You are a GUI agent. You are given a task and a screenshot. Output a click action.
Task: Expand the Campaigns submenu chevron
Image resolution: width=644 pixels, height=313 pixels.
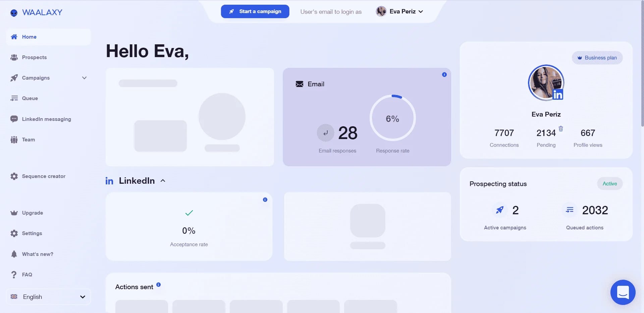pos(84,78)
